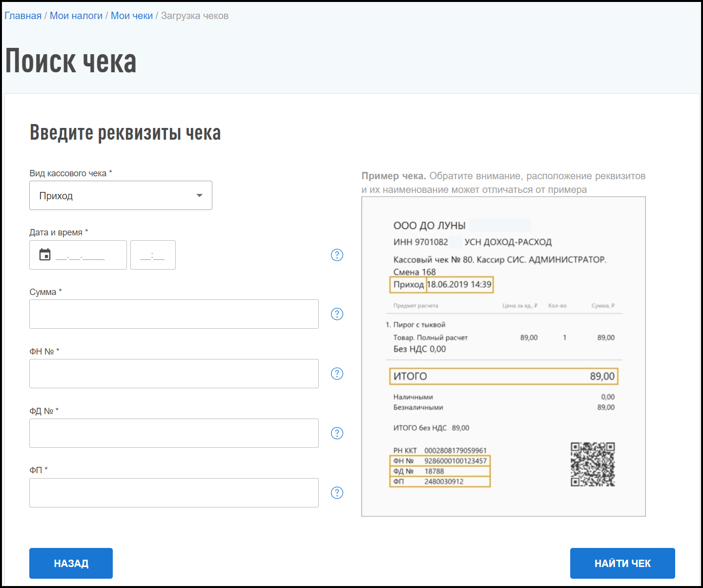Viewport: 703px width, 588px height.
Task: Expand the Вид кассового чека dropdown
Action: (x=121, y=195)
